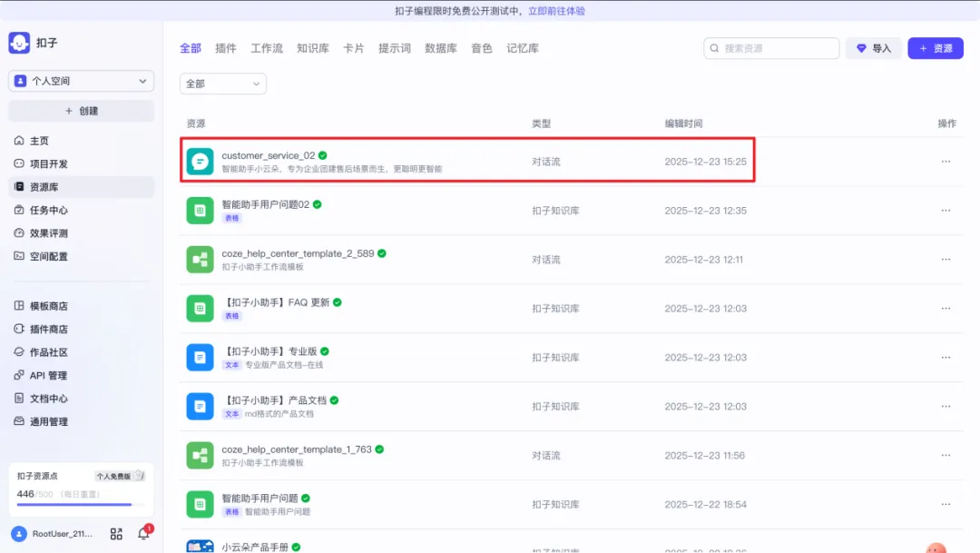Open more actions for 【扣子小助手】专业版
This screenshot has width=980, height=553.
946,357
